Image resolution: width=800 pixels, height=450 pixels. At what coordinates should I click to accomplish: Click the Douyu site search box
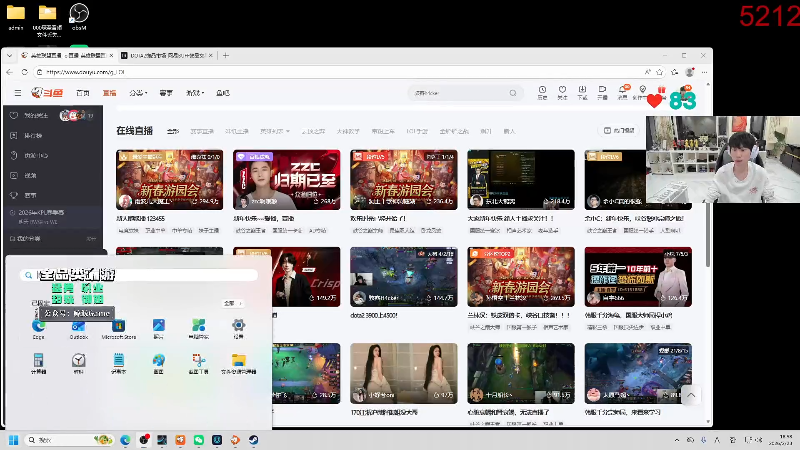coord(455,93)
